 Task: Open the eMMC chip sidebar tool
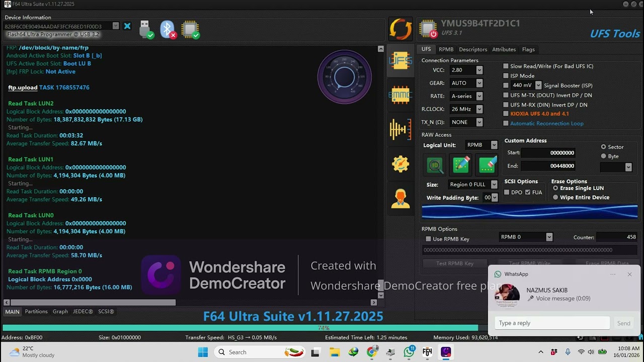tap(400, 95)
